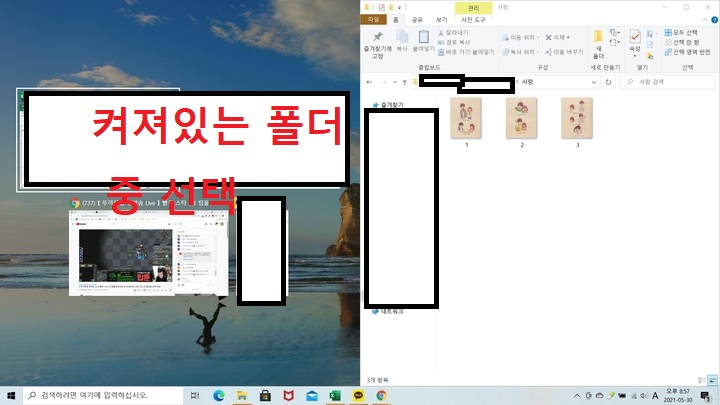The width and height of the screenshot is (720, 405).
Task: Open Mail app from taskbar
Action: pyautogui.click(x=312, y=395)
